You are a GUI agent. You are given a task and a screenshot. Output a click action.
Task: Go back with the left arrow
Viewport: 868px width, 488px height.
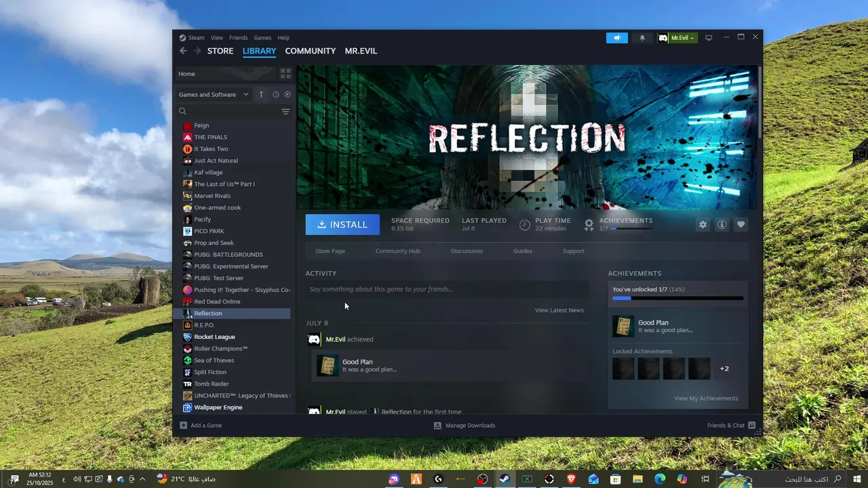click(x=183, y=51)
